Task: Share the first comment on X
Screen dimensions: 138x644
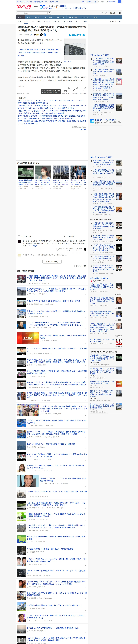Action: (x=85, y=249)
